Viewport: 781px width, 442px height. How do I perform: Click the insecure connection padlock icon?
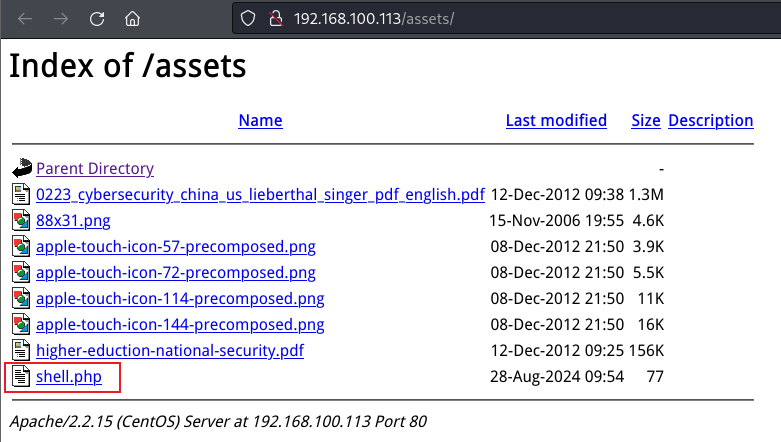(x=274, y=20)
